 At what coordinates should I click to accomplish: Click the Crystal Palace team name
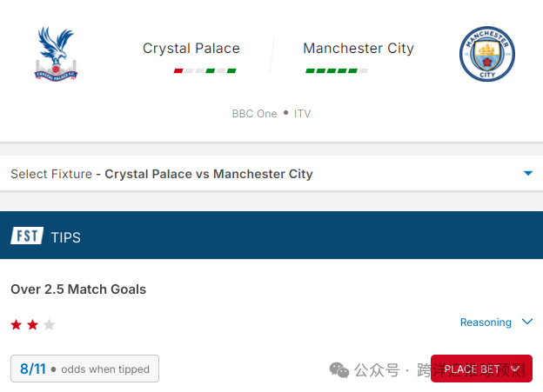pos(191,48)
